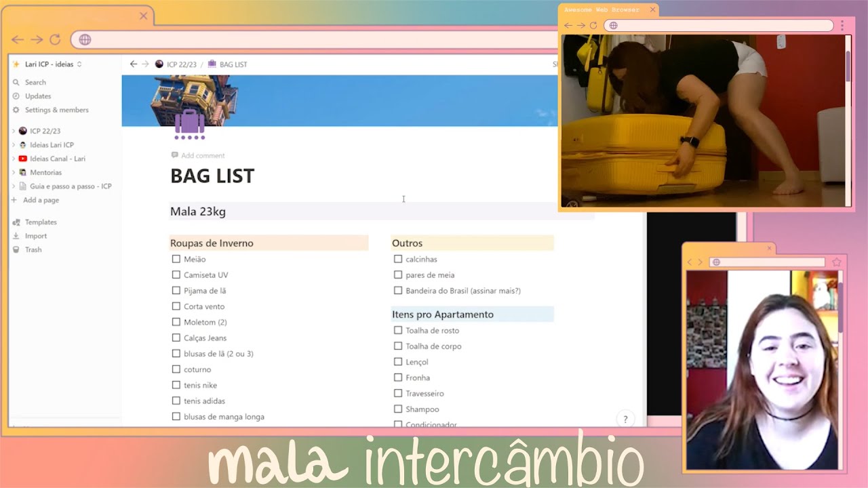Click the main browser forward arrow

click(37, 40)
